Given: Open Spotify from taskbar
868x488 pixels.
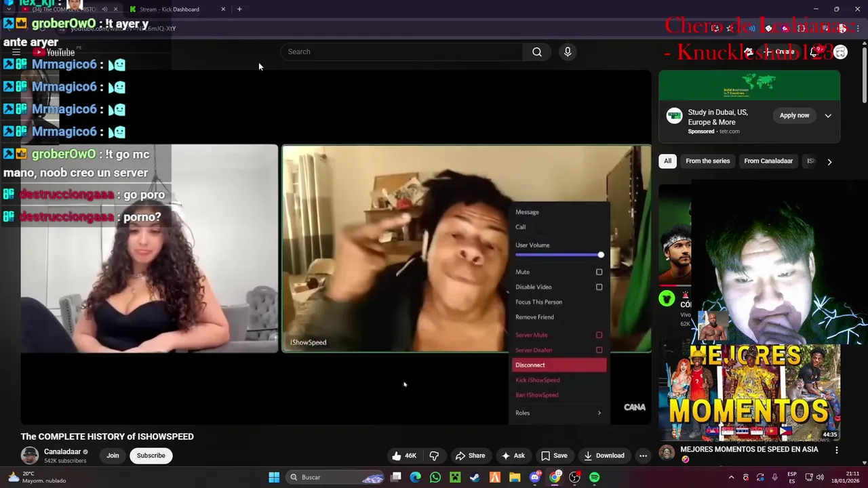Looking at the screenshot, I should [x=595, y=477].
